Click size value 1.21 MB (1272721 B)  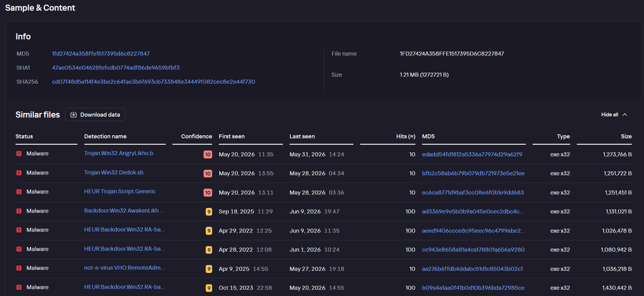424,75
